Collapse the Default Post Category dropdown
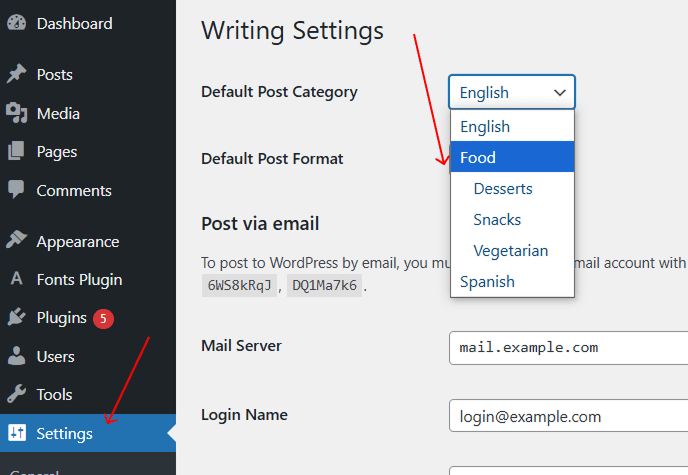Viewport: 688px width, 475px height. [512, 92]
